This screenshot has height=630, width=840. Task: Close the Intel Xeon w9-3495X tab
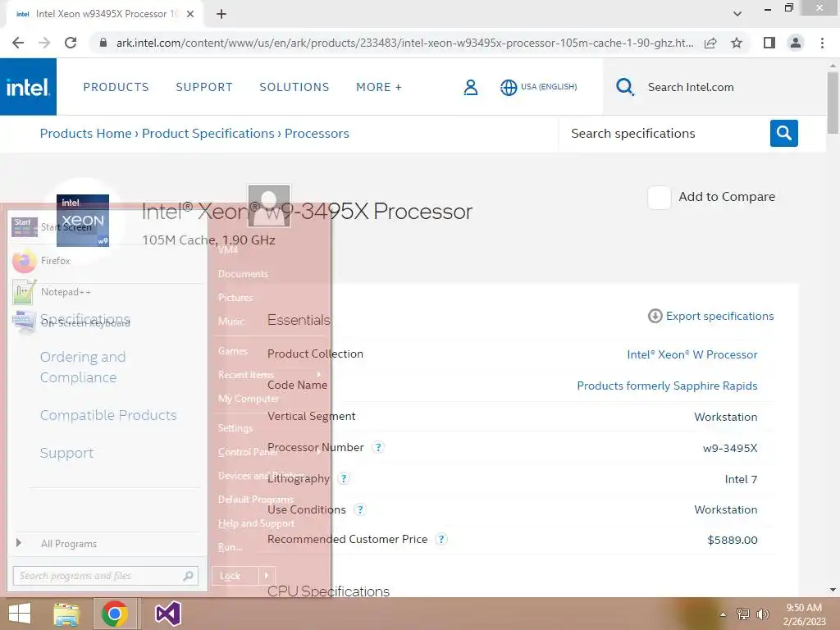point(190,14)
